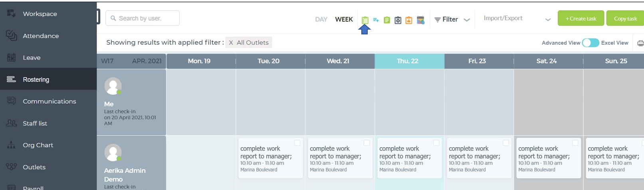This screenshot has width=644, height=190.
Task: Toggle the Advanced View / Excel View switch
Action: point(590,43)
